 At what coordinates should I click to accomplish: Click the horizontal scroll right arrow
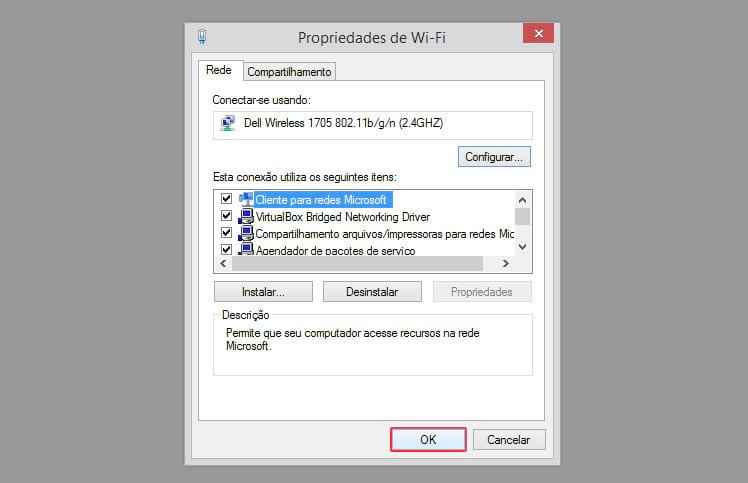point(506,263)
